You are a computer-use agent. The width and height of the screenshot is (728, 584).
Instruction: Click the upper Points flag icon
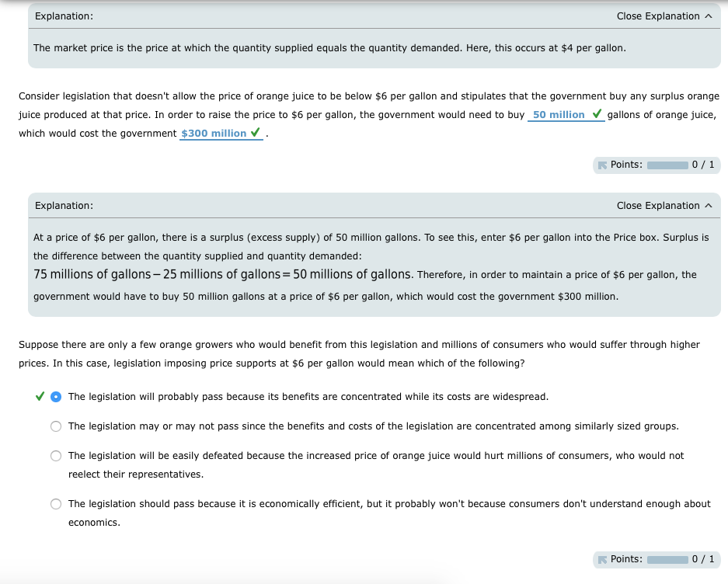click(x=602, y=165)
